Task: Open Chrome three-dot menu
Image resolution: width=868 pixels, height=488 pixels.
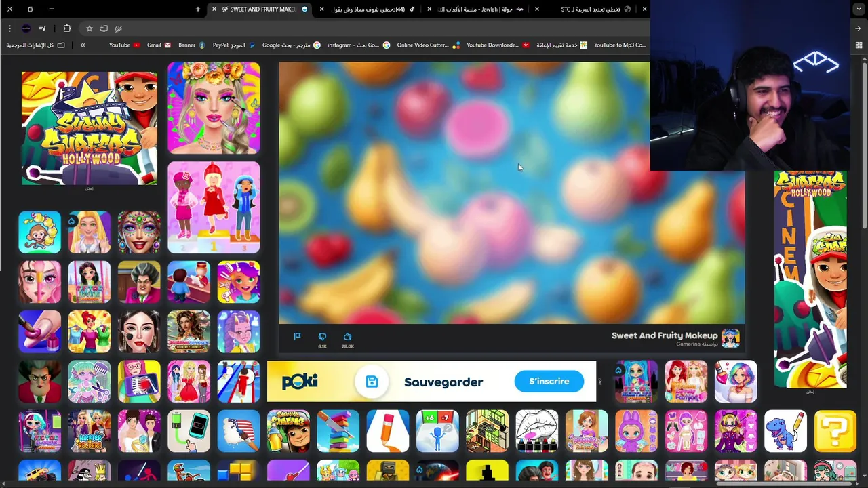Action: (x=9, y=28)
